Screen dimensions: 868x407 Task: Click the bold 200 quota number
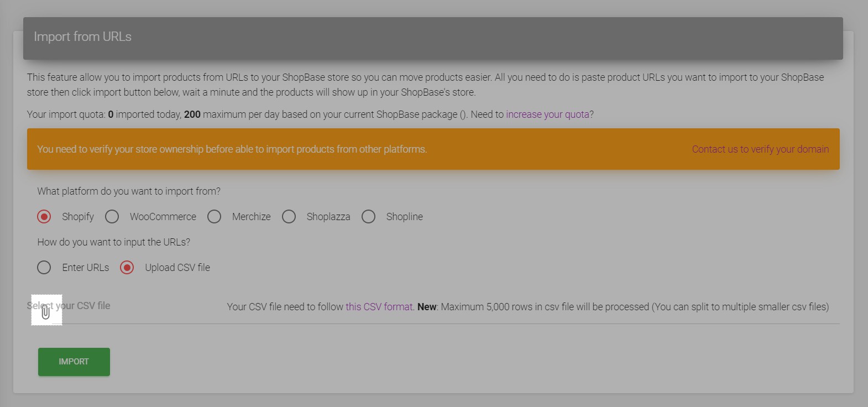pos(192,114)
